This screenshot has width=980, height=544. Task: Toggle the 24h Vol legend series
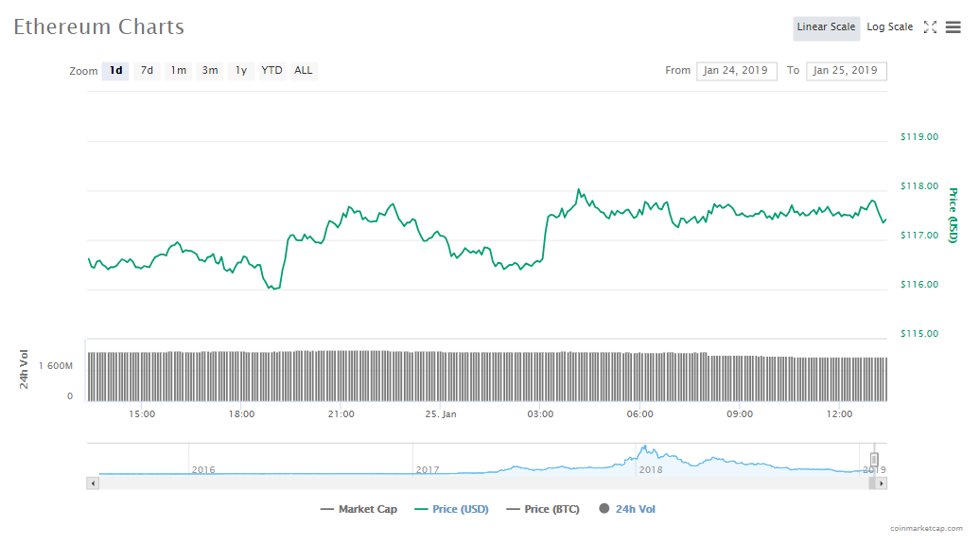[627, 509]
